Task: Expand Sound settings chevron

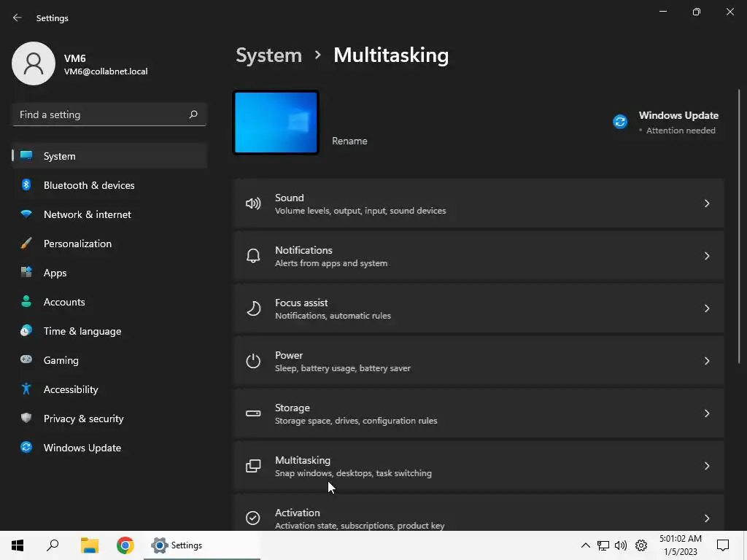Action: (707, 203)
